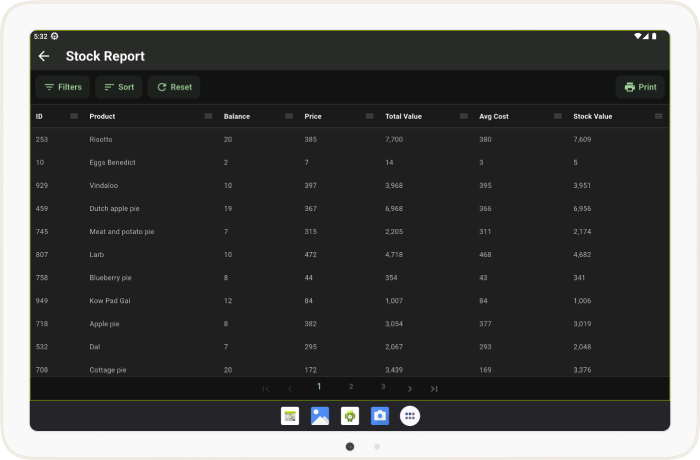Select the Apple pie row
This screenshot has height=460, width=700.
[350, 324]
